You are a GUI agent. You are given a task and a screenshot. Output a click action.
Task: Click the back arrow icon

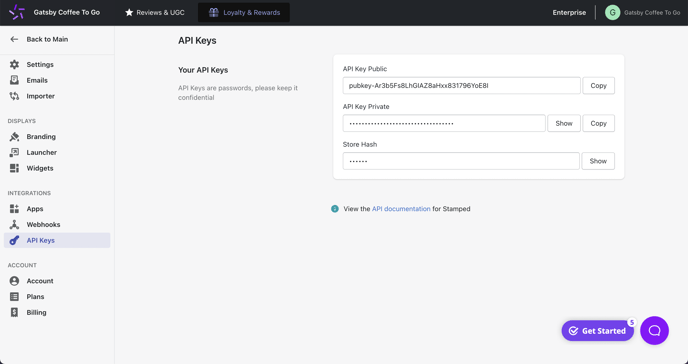click(14, 39)
